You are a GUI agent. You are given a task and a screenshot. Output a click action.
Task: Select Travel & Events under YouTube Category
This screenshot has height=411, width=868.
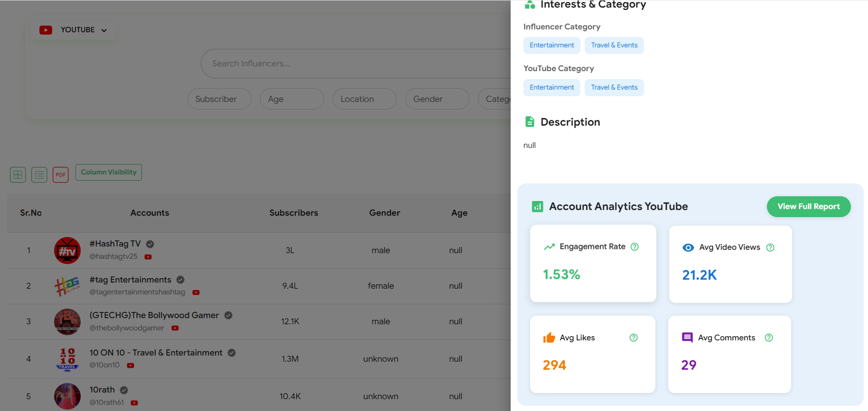coord(614,88)
